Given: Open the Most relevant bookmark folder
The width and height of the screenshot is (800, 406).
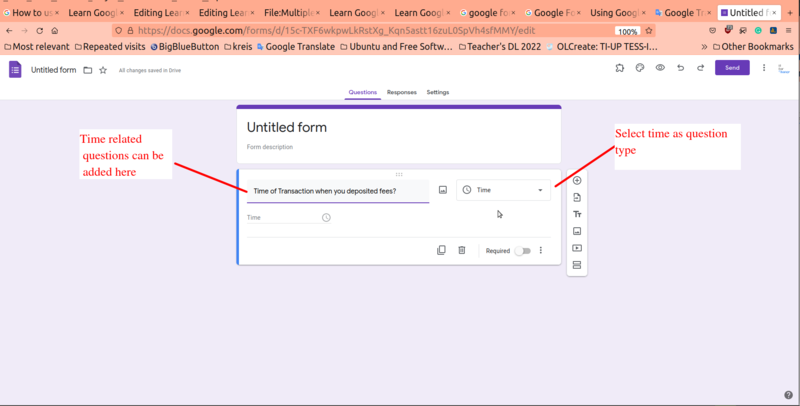Looking at the screenshot, I should tap(37, 47).
